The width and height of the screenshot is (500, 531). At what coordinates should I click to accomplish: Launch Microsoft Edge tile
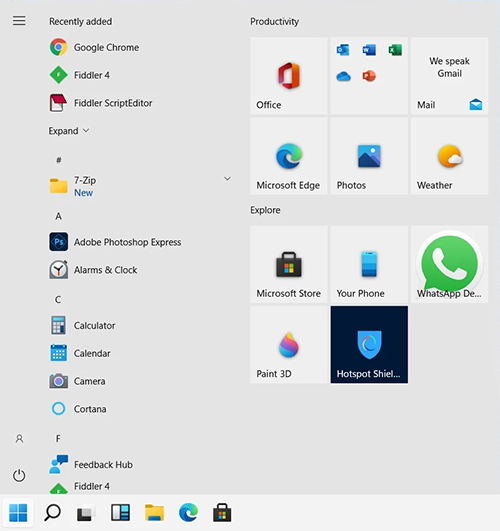(x=289, y=156)
